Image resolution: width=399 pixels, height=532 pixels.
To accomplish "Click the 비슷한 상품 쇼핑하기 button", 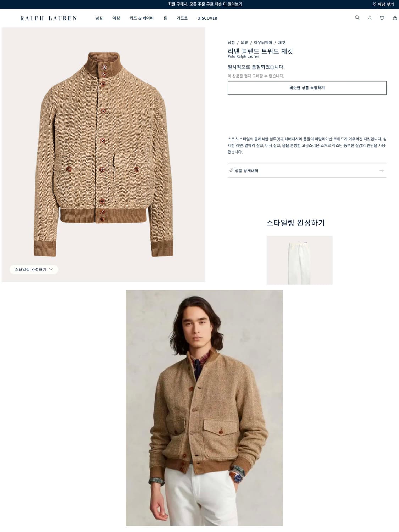I will tap(307, 88).
